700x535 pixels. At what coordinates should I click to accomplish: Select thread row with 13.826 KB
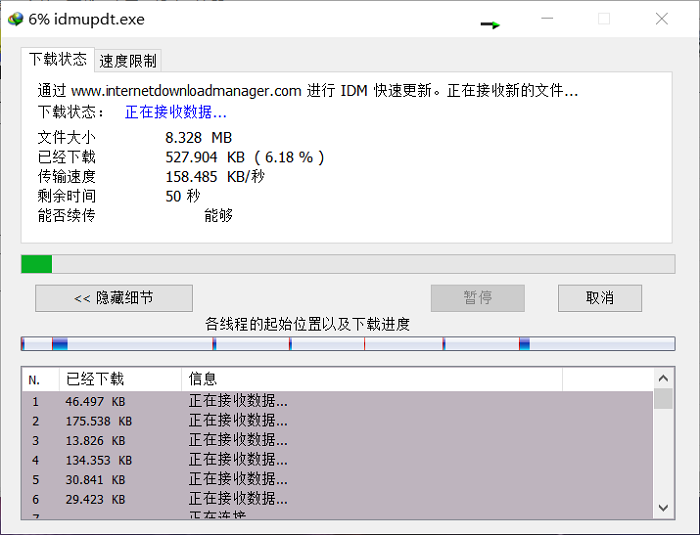(x=338, y=440)
